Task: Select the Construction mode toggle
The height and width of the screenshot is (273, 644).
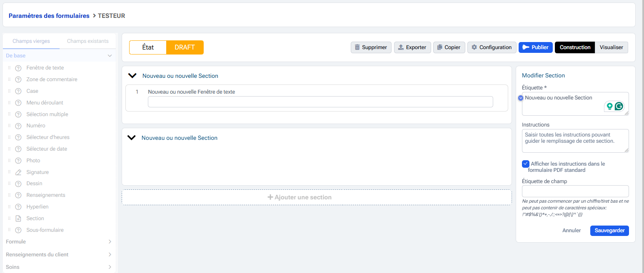Action: click(x=575, y=47)
